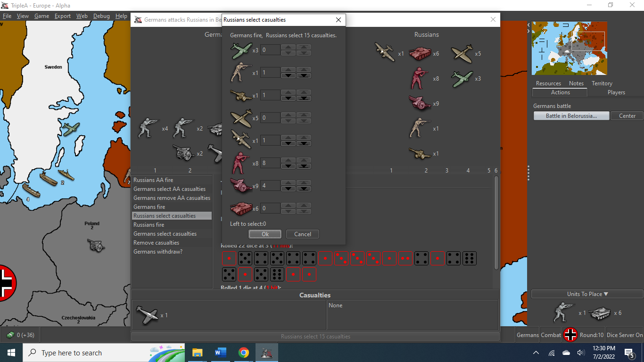
Task: Select 'Germans fire' in battle steps list
Action: pos(172,207)
